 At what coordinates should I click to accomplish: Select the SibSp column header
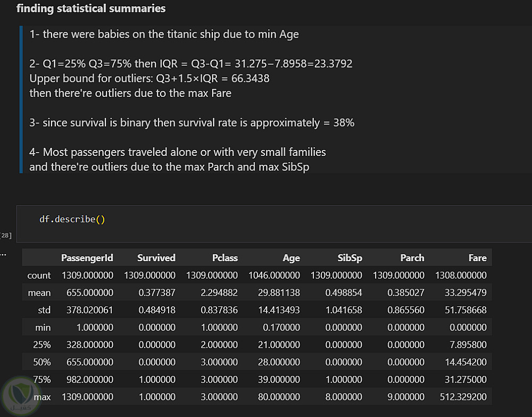pyautogui.click(x=350, y=258)
